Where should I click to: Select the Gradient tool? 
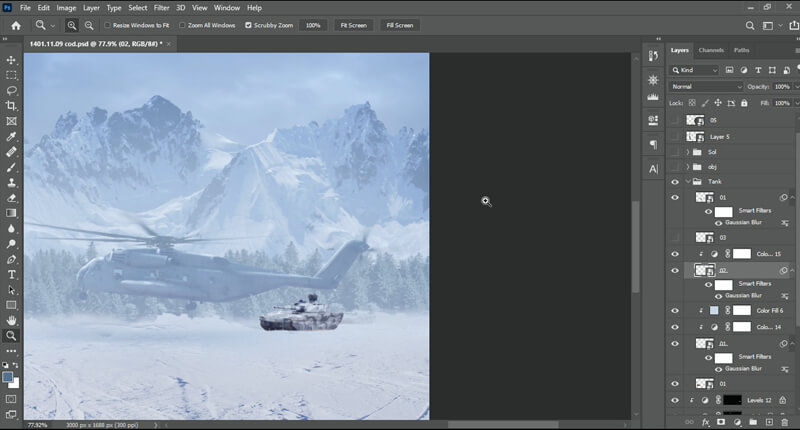pos(11,213)
